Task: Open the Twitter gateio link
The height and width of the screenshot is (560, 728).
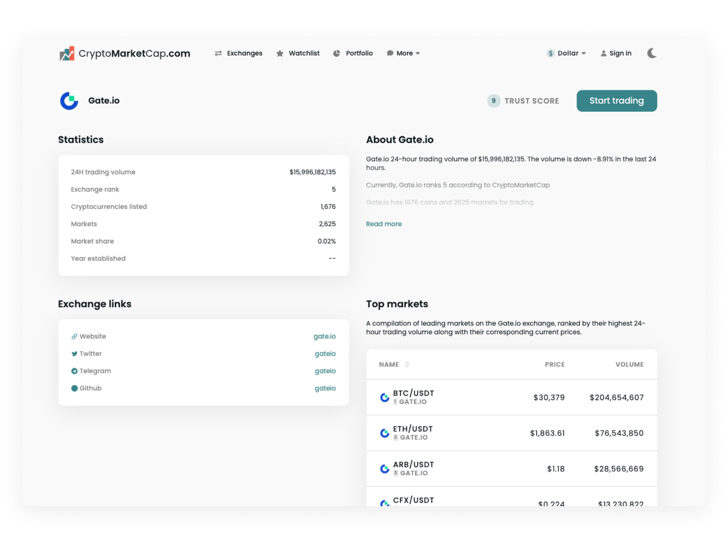Action: click(x=325, y=354)
